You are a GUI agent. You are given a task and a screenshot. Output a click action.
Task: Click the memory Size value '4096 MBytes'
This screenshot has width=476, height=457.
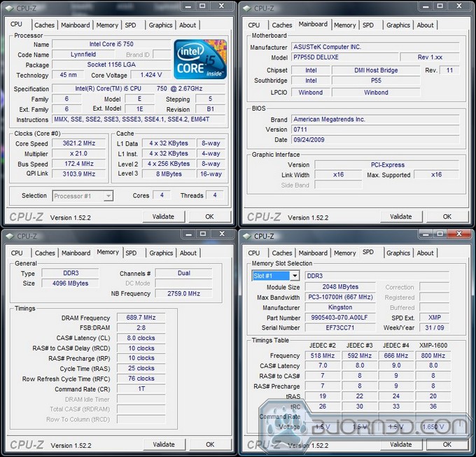(x=71, y=283)
